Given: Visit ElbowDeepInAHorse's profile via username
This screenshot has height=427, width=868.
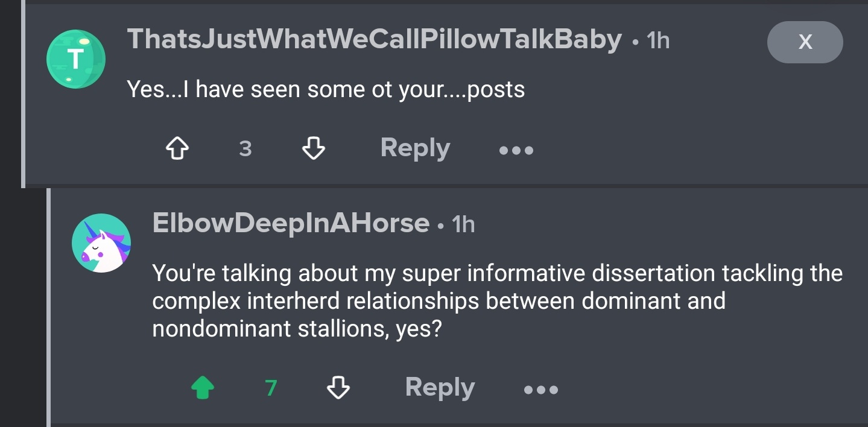Looking at the screenshot, I should coord(291,224).
